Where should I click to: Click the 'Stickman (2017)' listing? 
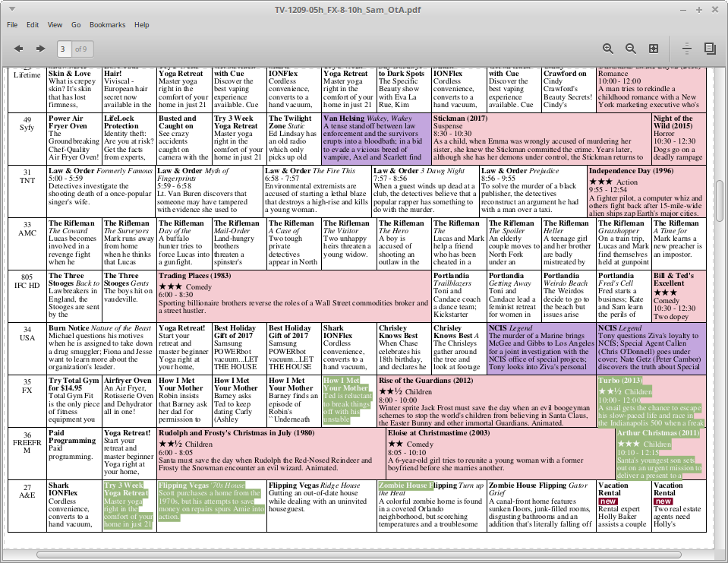(542, 138)
